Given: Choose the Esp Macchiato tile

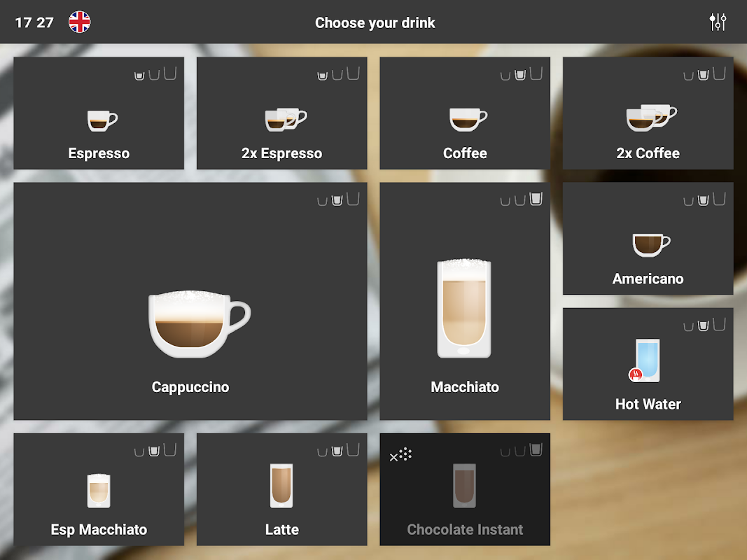Looking at the screenshot, I should pyautogui.click(x=99, y=489).
